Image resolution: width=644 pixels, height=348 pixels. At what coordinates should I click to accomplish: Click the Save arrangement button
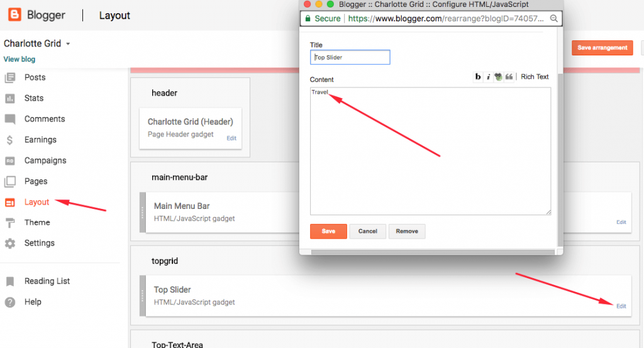(602, 48)
